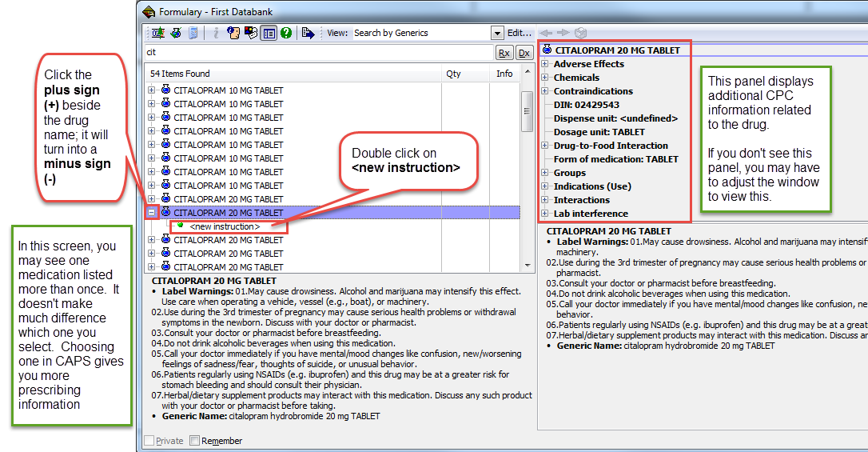The height and width of the screenshot is (452, 868).
Task: Enable the Private checkbox
Action: click(149, 441)
